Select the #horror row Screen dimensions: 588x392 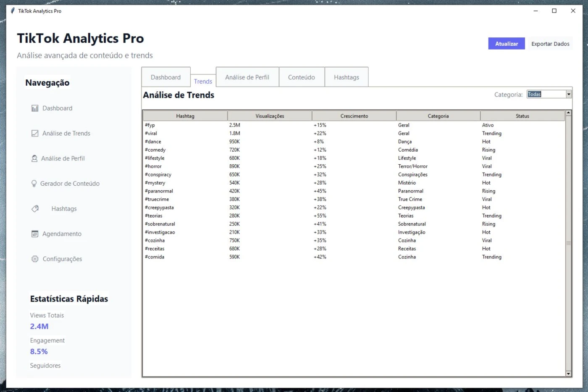point(354,166)
